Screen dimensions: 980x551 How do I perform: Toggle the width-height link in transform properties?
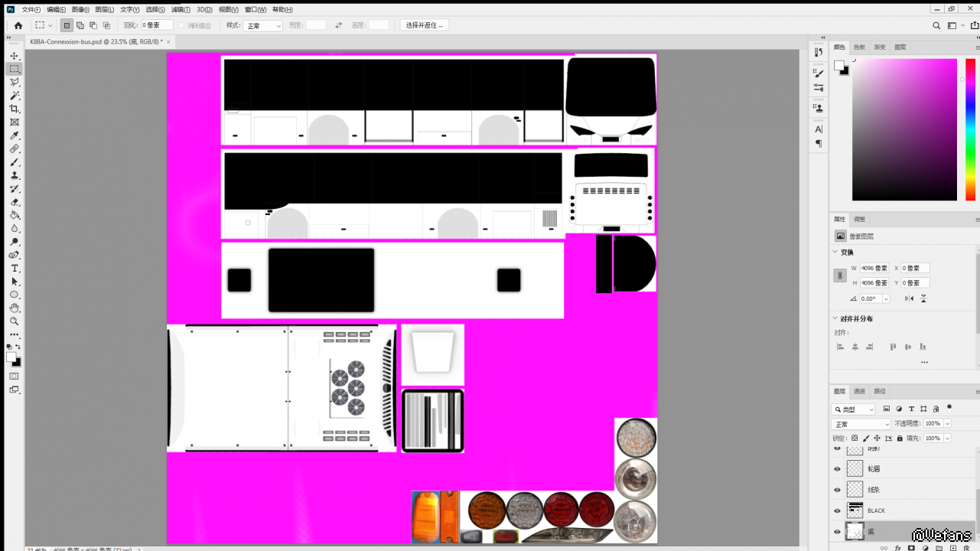click(x=840, y=275)
